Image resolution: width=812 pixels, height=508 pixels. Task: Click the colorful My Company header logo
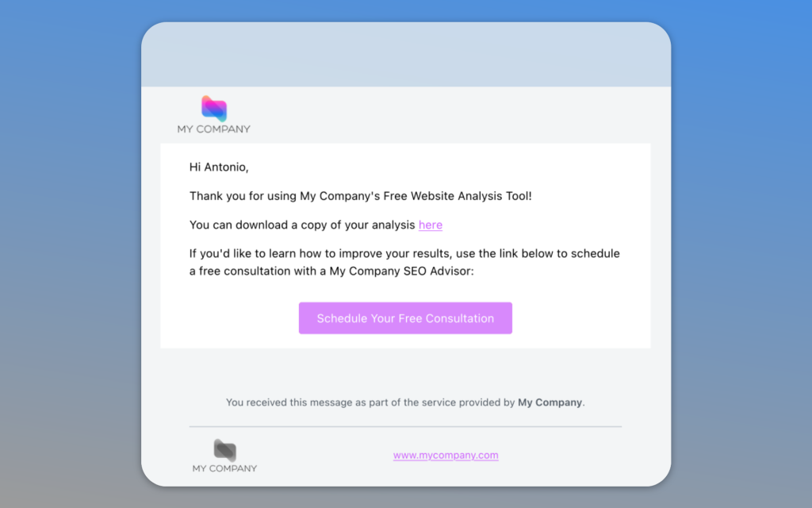tap(214, 108)
